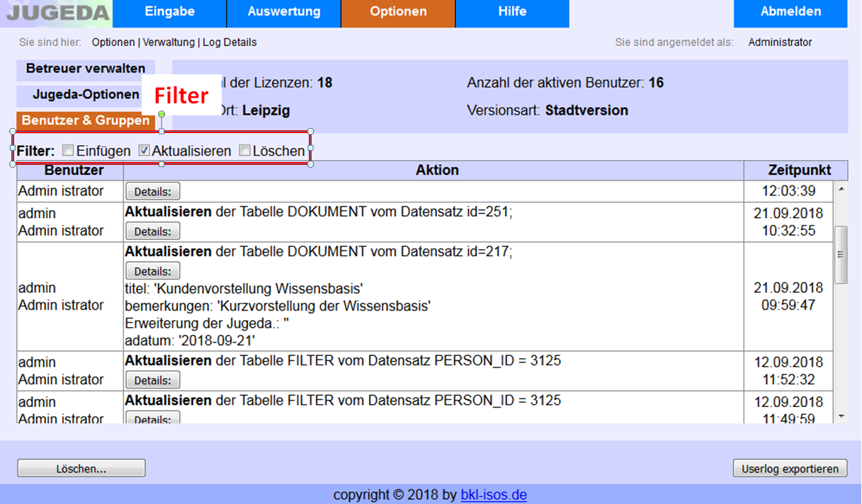
Task: Click the Abmelden button
Action: coord(790,12)
